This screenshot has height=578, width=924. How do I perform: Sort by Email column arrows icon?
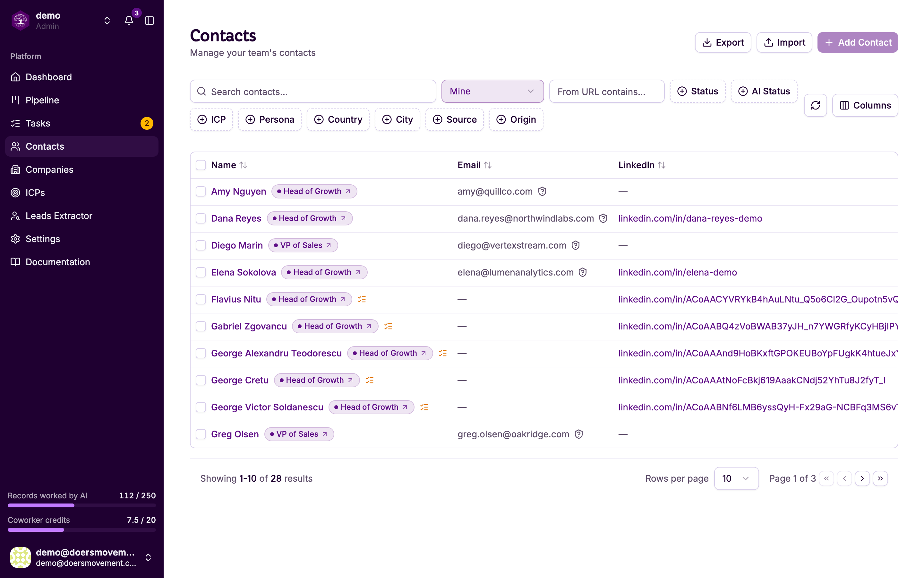point(488,165)
